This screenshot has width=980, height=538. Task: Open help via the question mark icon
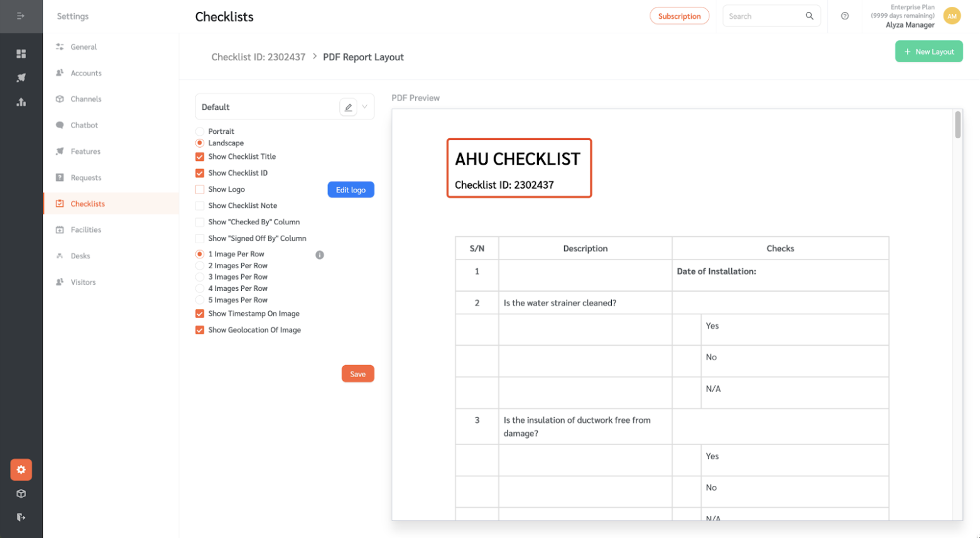point(844,16)
